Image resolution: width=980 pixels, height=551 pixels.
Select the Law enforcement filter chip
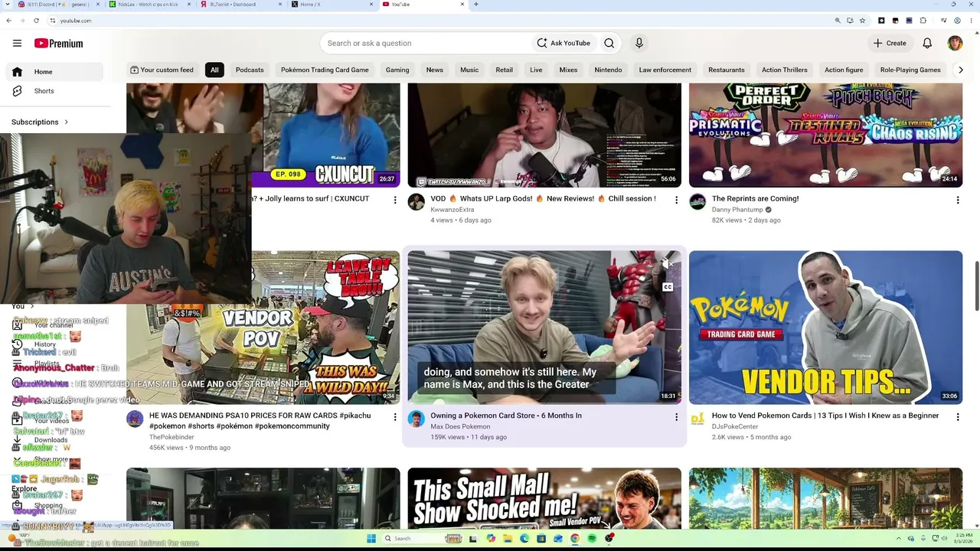tap(665, 70)
